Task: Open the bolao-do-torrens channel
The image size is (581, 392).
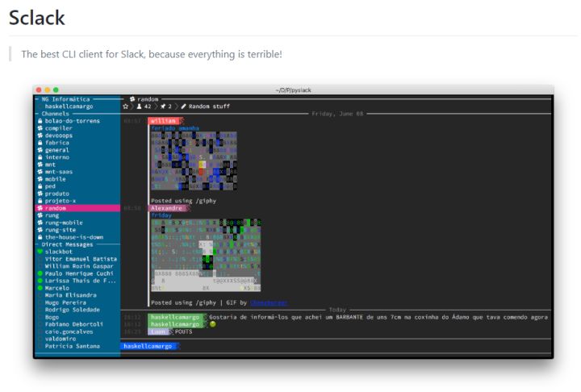Action: pos(73,121)
